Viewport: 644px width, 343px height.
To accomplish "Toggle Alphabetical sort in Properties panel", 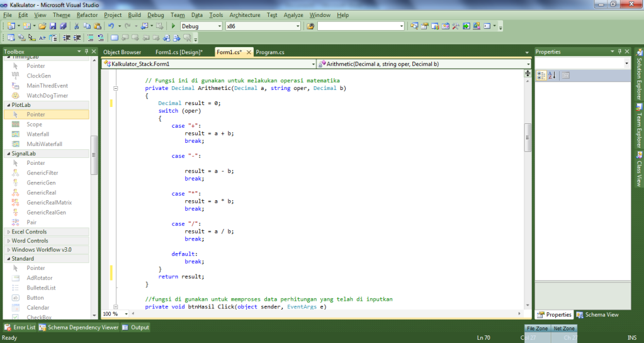I will [x=552, y=75].
